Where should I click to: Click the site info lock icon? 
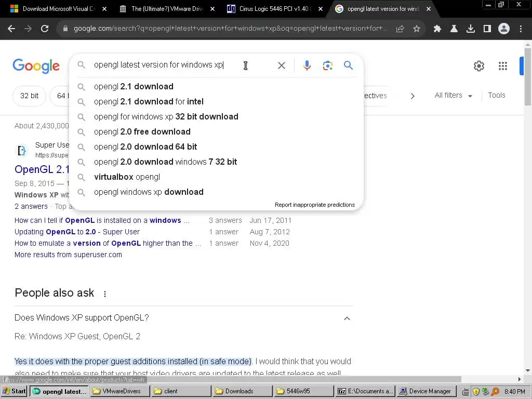[65, 29]
